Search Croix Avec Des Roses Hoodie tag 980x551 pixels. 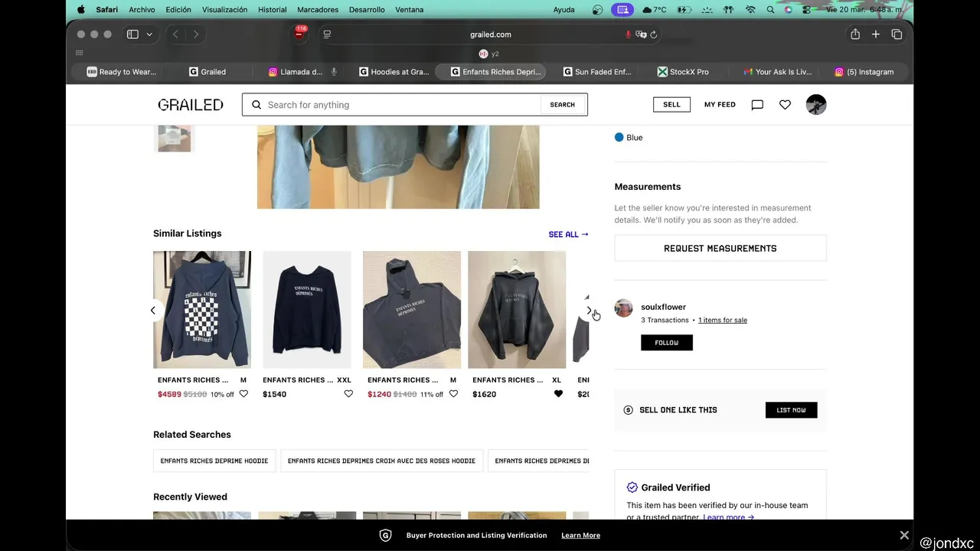coord(381,461)
